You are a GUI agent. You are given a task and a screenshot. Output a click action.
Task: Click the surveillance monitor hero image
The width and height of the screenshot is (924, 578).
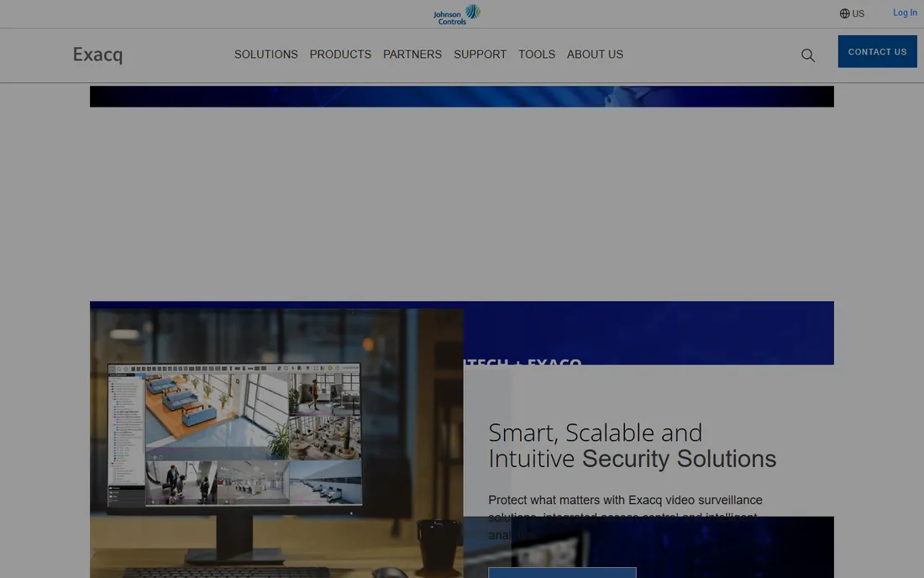tap(276, 443)
